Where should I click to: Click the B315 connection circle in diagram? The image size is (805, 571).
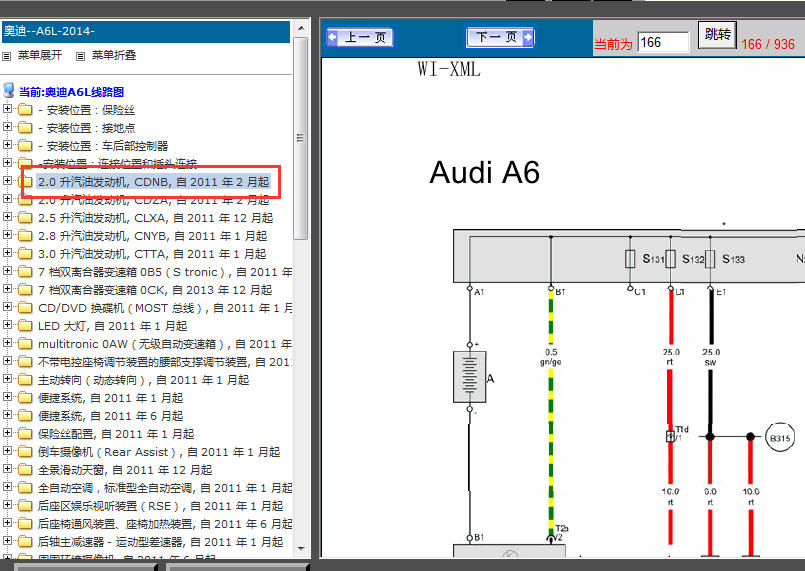click(780, 438)
